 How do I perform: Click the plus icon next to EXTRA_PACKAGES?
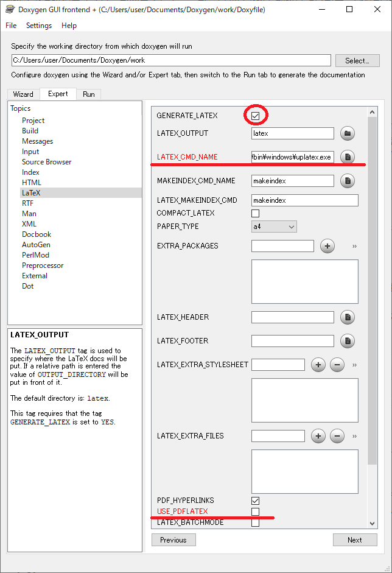(x=327, y=246)
